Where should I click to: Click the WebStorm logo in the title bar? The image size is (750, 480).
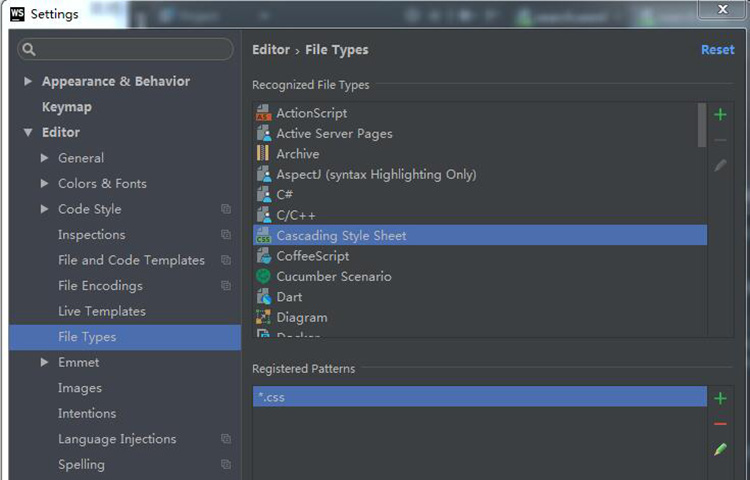pos(17,14)
